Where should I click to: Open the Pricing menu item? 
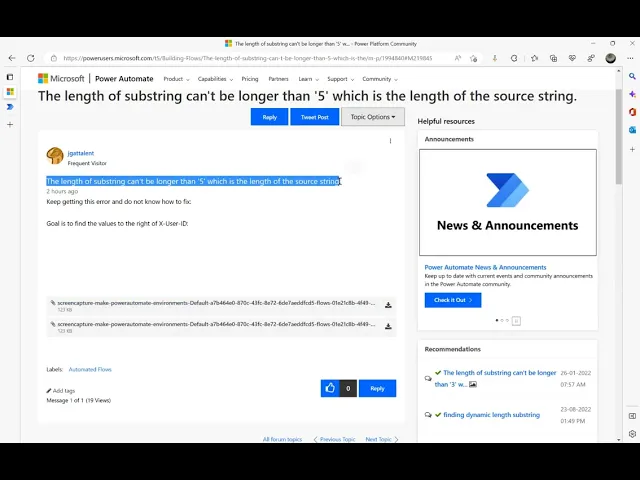tap(250, 79)
